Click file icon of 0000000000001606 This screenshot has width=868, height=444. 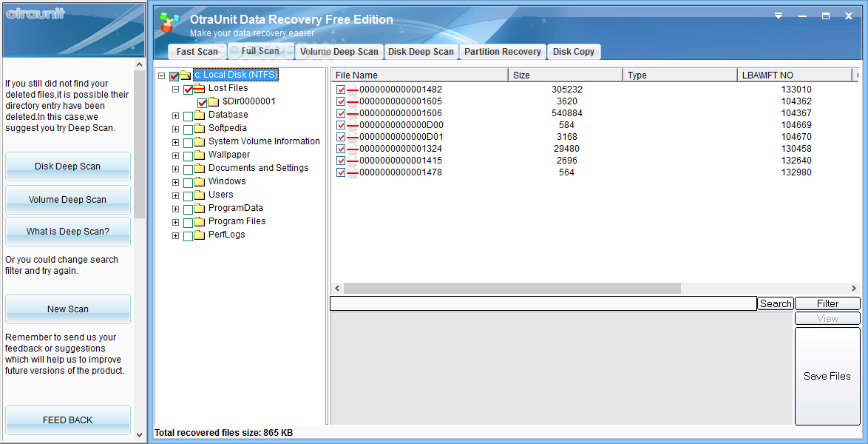[353, 113]
